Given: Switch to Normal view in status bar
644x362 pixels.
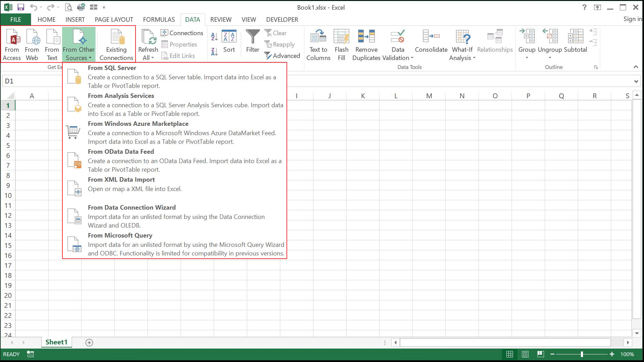Looking at the screenshot, I should click(x=510, y=354).
